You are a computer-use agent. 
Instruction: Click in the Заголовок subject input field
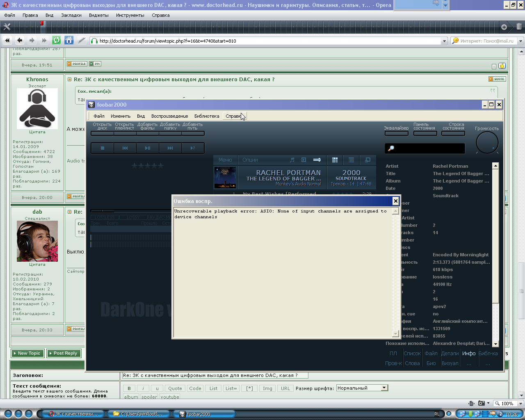click(x=215, y=375)
